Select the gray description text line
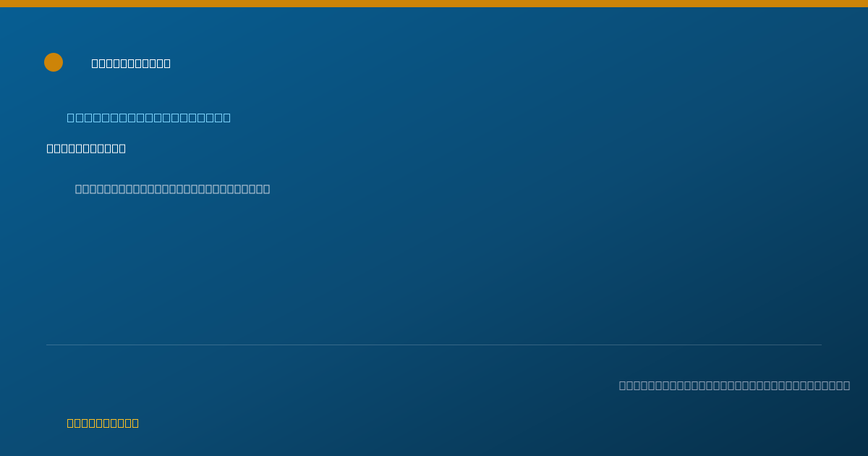Image resolution: width=868 pixels, height=456 pixels. [173, 189]
